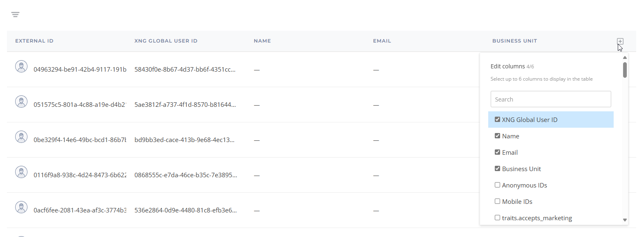Open the filter menu icon
The image size is (644, 237).
(15, 15)
